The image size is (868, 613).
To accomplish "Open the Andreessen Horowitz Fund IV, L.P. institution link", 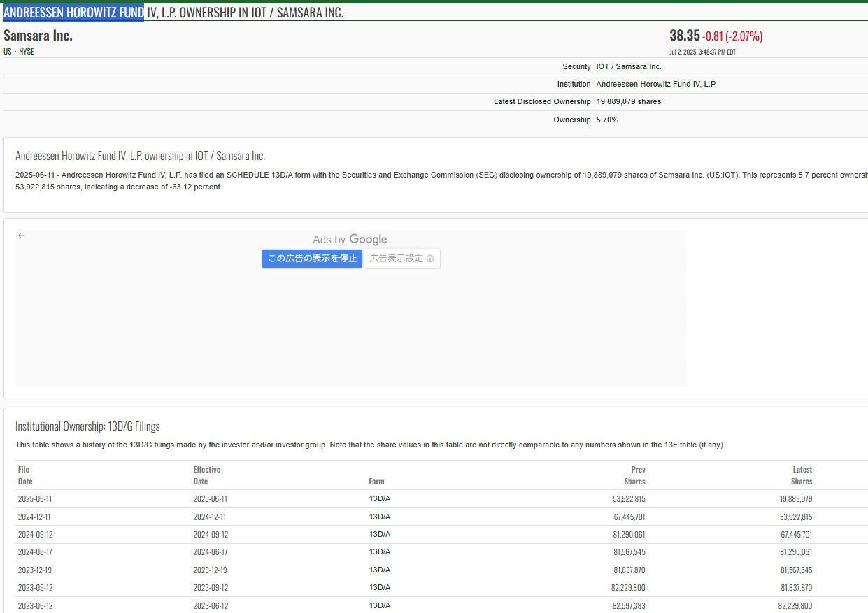I will coord(656,84).
